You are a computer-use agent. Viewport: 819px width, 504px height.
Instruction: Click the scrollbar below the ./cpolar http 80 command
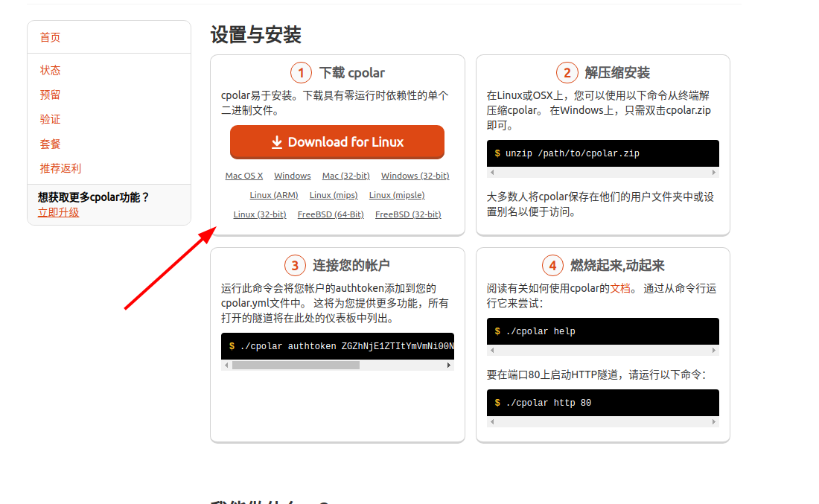(x=603, y=422)
